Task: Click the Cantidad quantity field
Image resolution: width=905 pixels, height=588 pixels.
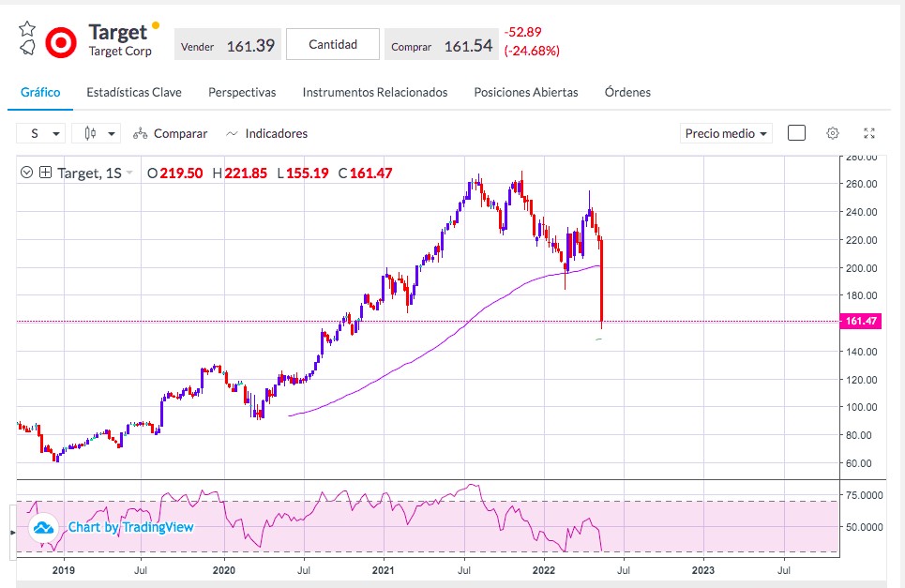Action: tap(333, 44)
